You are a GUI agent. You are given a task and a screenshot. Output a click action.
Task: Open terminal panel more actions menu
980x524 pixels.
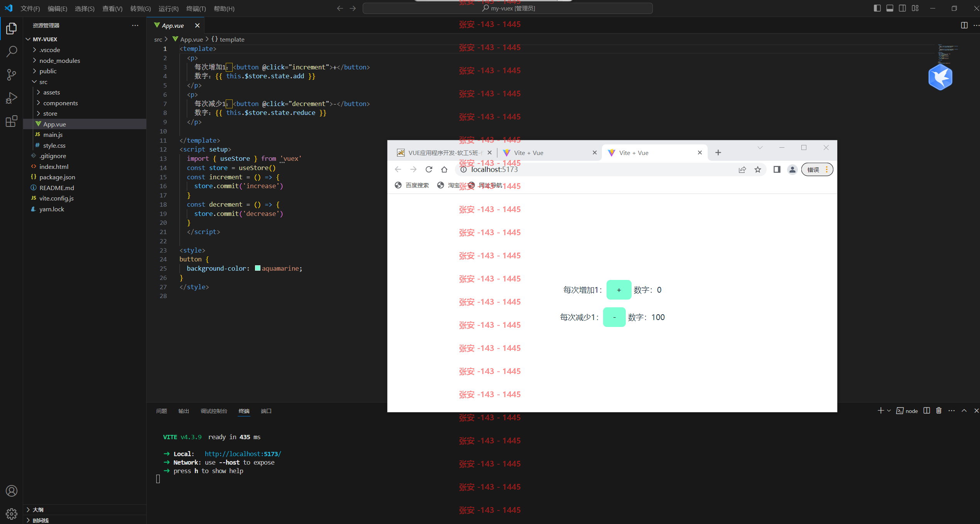951,411
